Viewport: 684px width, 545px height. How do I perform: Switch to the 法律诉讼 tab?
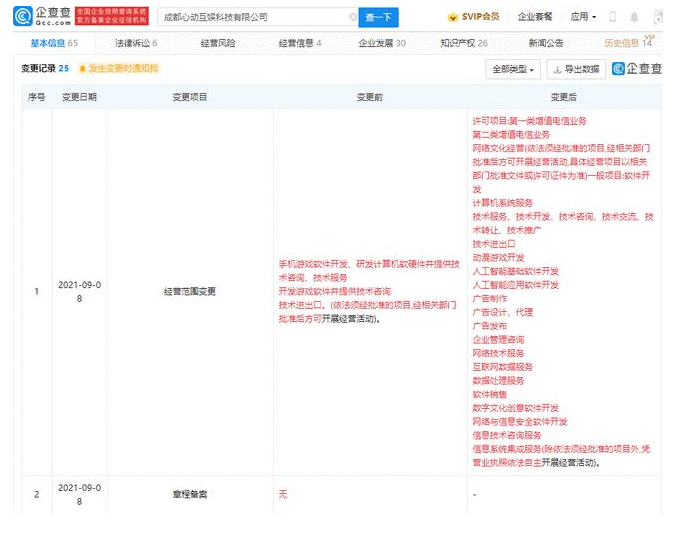pos(135,43)
